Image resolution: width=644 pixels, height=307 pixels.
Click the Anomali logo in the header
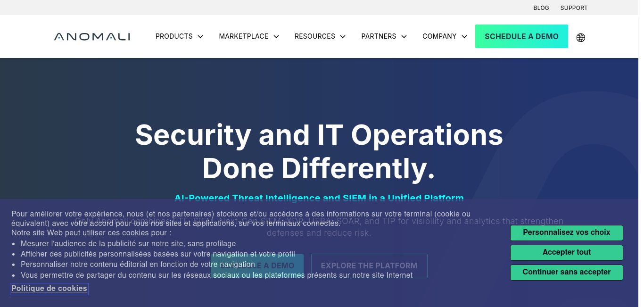pos(92,37)
